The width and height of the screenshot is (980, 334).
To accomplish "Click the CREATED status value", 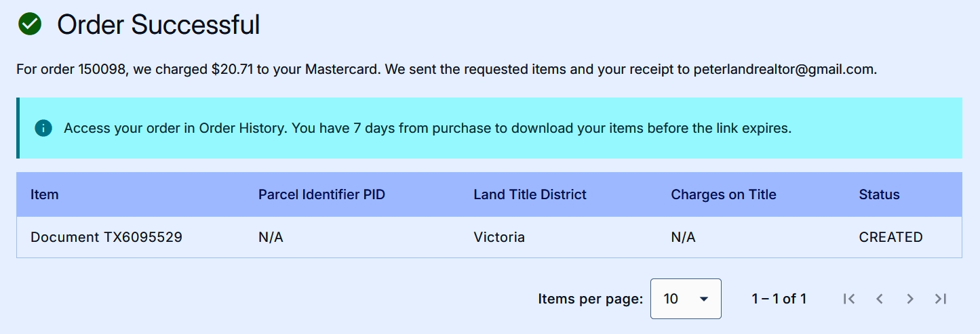I will click(x=890, y=237).
